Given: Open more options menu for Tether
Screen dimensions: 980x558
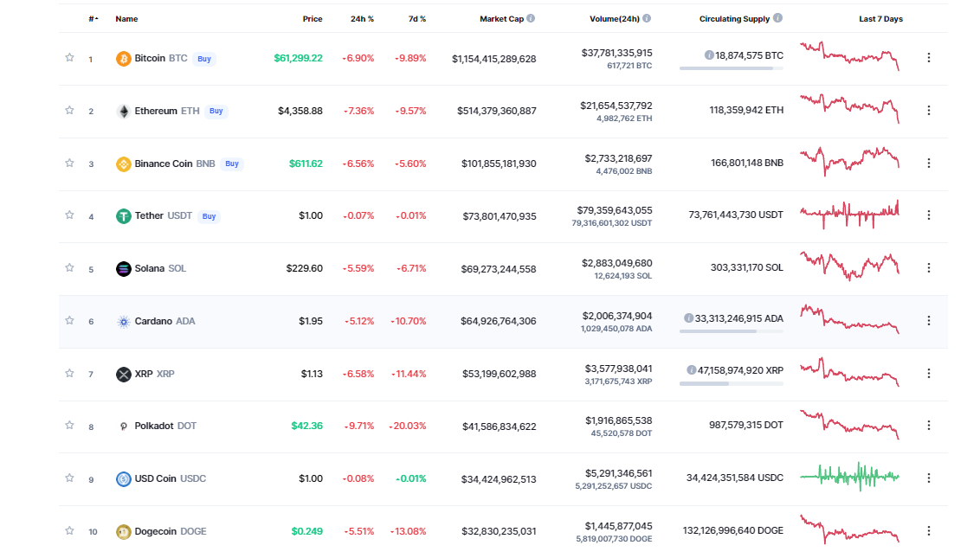Looking at the screenshot, I should (929, 215).
